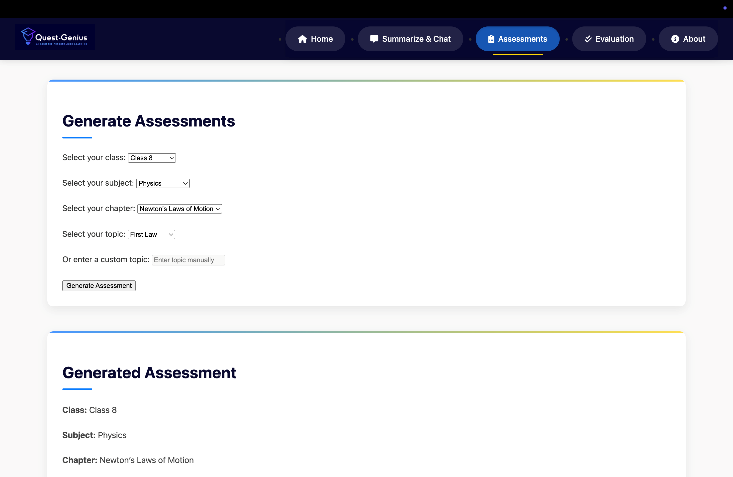The image size is (733, 477).
Task: Switch to the Assessments tab label
Action: coord(522,39)
